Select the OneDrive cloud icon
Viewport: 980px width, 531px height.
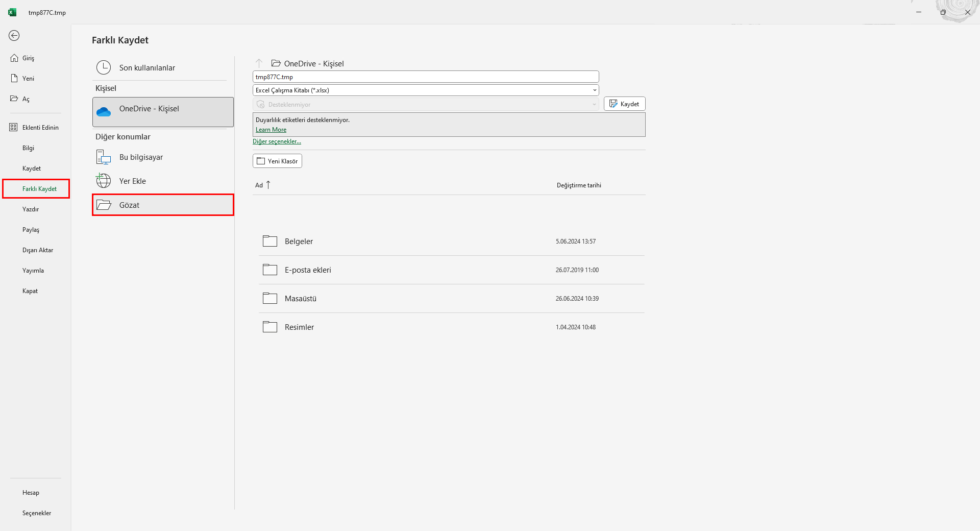tap(104, 112)
